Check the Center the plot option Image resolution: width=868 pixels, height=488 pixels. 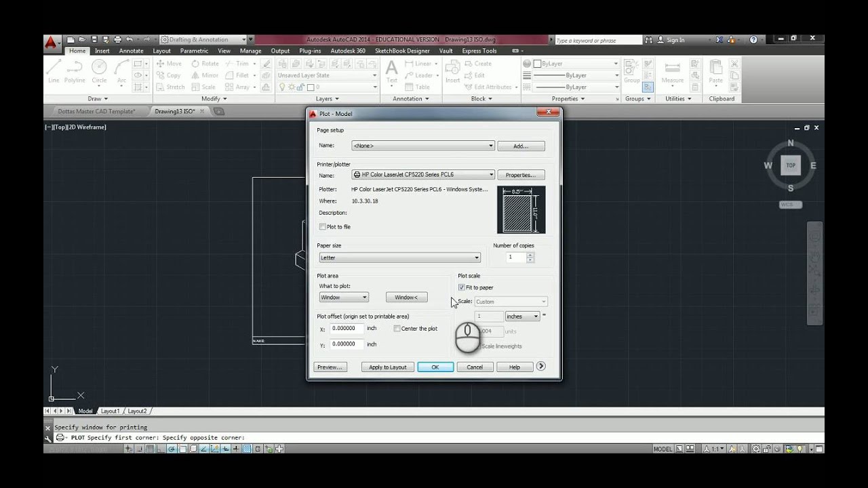pyautogui.click(x=397, y=329)
